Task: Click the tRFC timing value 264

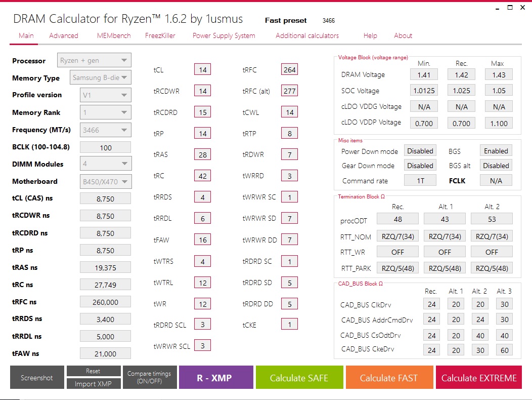Action: coord(289,70)
